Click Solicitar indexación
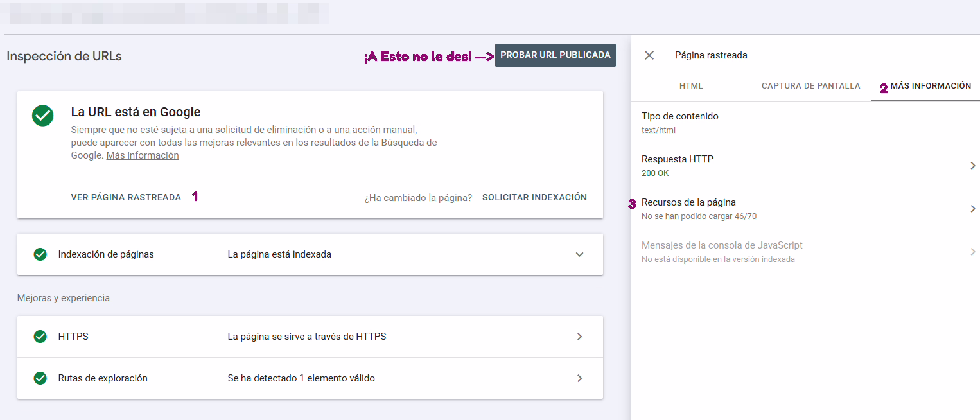 534,197
